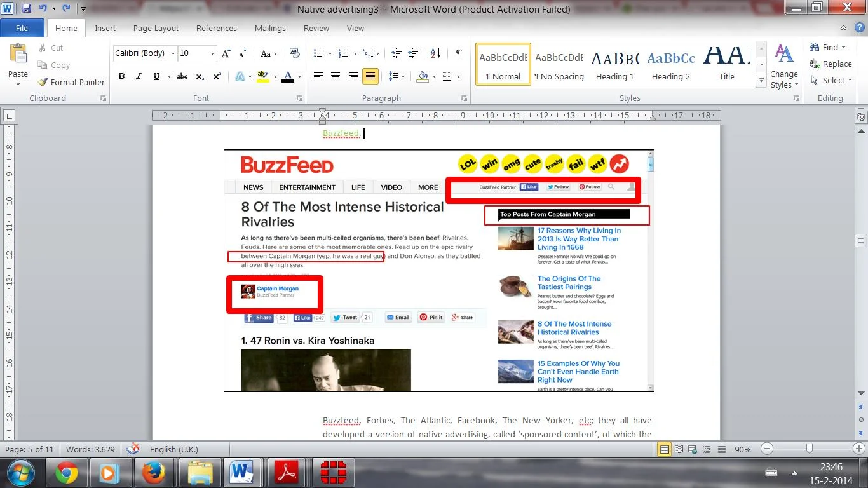Switch to the References tab
Screen dimensions: 868x488
(x=217, y=28)
